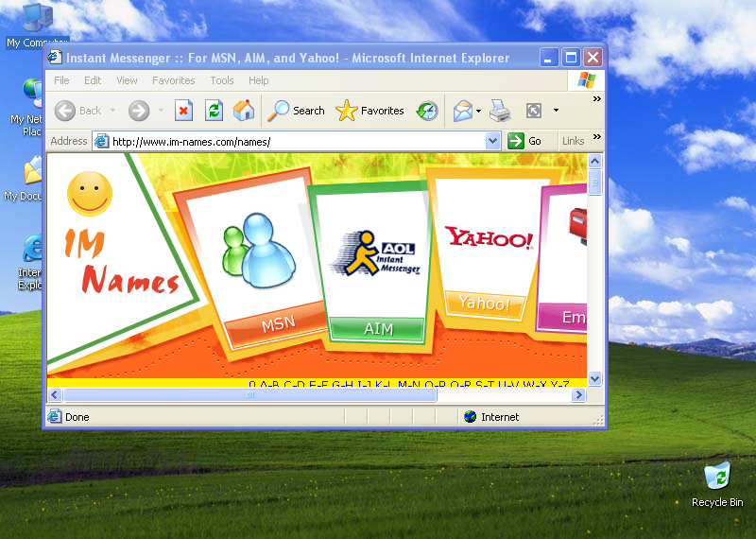Click the Go green arrow button
Viewport: 756px width, 539px height.
click(524, 141)
